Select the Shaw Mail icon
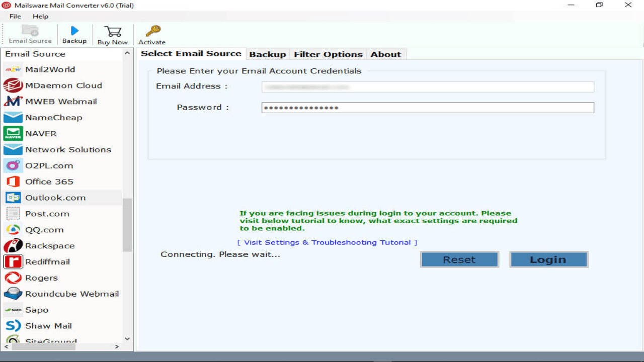Image resolution: width=644 pixels, height=362 pixels. 13,326
